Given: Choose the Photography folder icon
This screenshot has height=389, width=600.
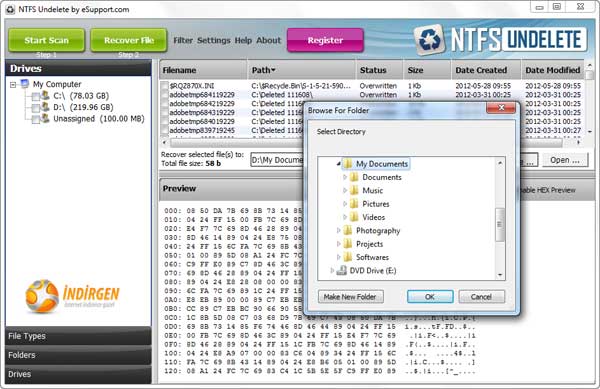Looking at the screenshot, I should click(348, 230).
